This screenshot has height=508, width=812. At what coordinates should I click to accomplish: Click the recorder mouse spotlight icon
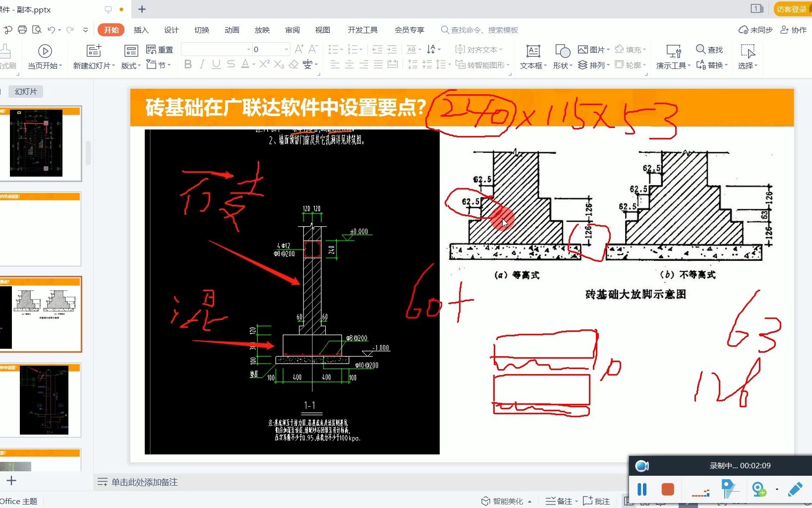tap(729, 489)
